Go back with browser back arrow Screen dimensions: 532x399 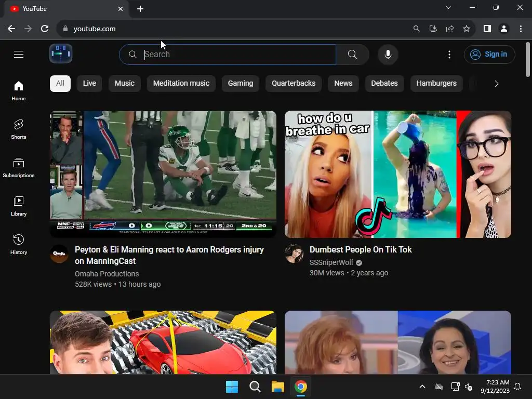(11, 29)
